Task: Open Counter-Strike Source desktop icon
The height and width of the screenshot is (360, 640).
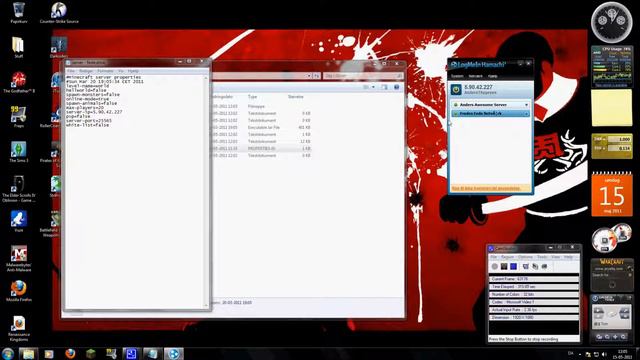Action: (x=59, y=13)
